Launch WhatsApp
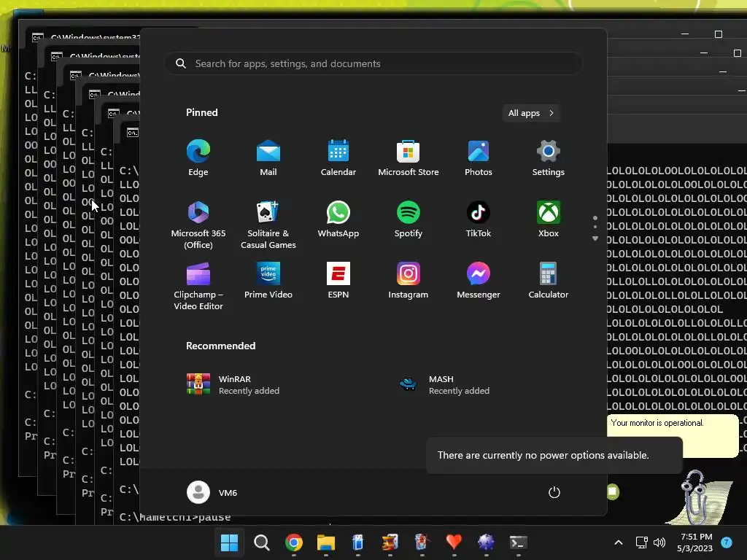Screen dimensions: 747x560 click(x=338, y=219)
